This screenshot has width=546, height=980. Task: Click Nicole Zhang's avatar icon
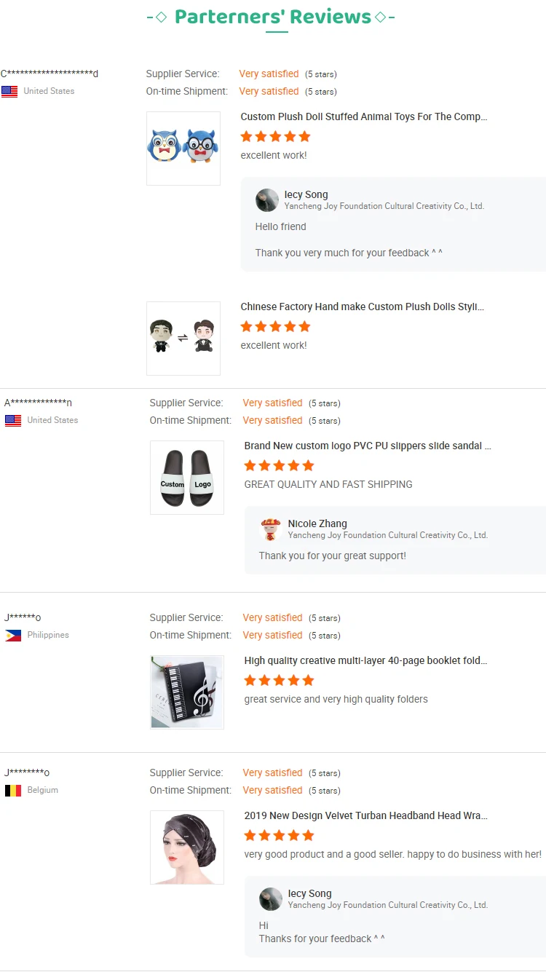[271, 529]
